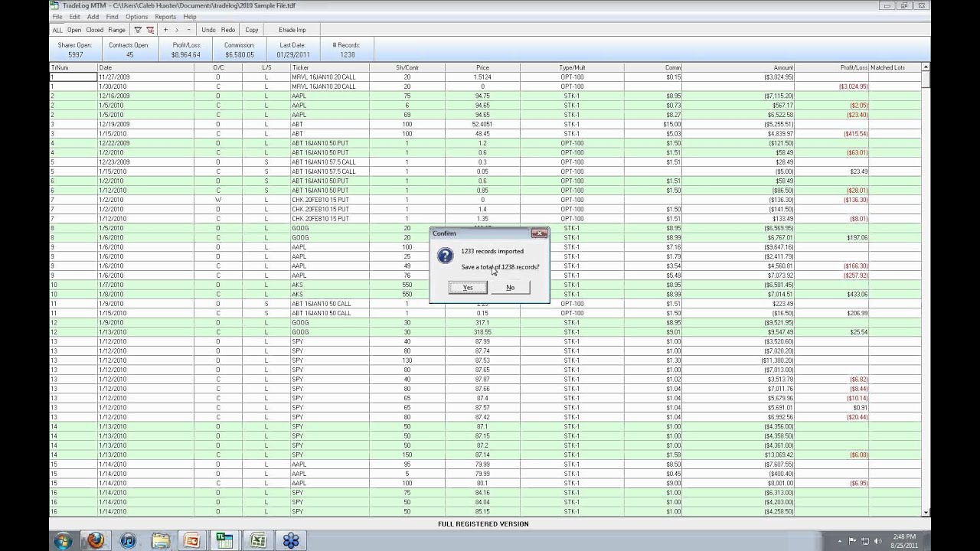
Task: Click the Redo toolbar button
Action: (x=228, y=30)
